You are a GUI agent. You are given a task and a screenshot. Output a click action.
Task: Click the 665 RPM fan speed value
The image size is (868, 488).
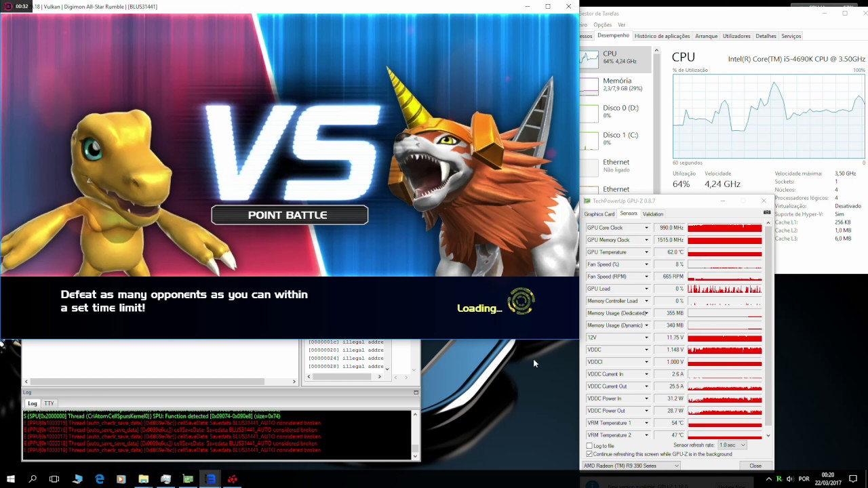[x=669, y=277]
